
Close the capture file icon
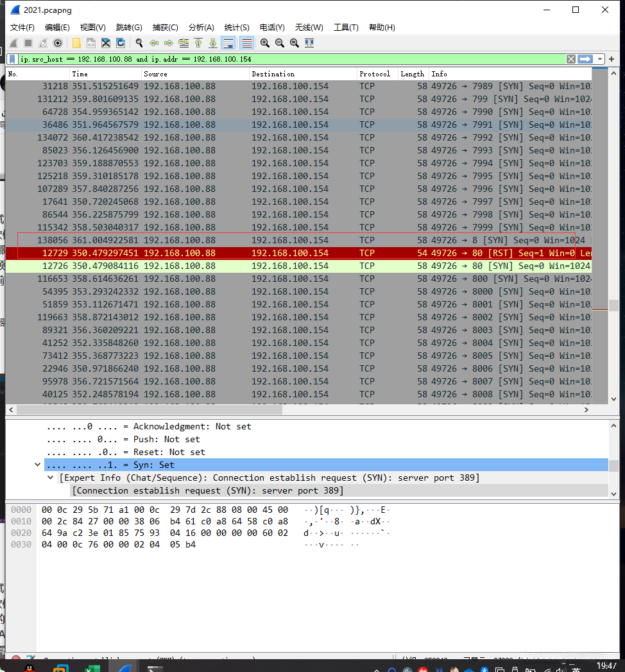[106, 43]
